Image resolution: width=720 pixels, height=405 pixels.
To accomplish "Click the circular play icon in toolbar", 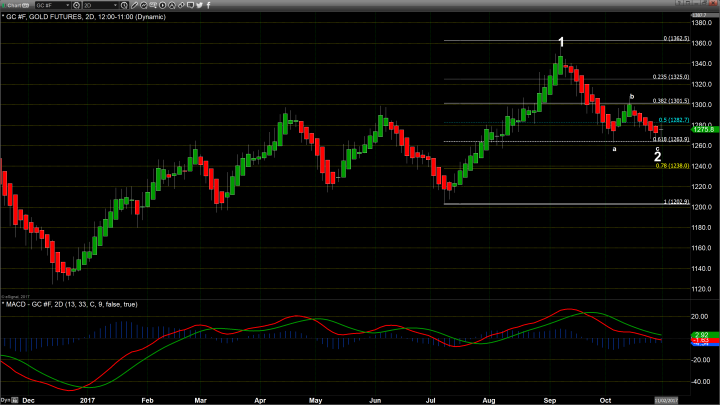I will coord(163,6).
